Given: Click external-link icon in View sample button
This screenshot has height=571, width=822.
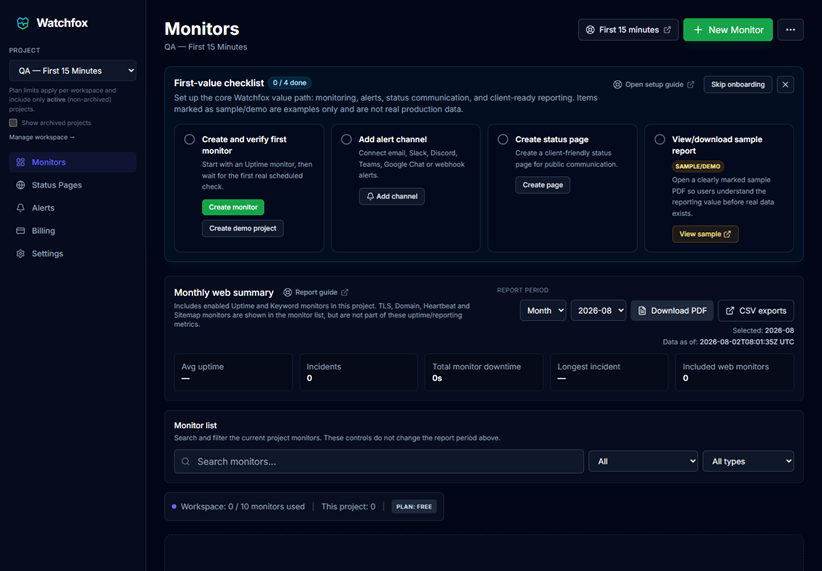Looking at the screenshot, I should 727,234.
